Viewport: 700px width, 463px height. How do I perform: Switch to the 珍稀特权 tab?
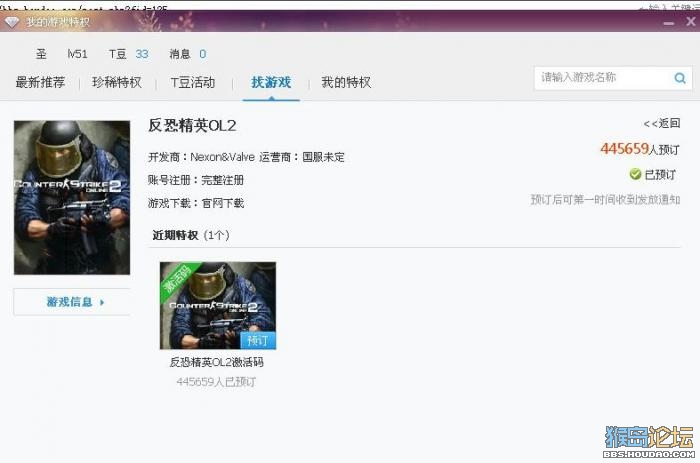[117, 82]
